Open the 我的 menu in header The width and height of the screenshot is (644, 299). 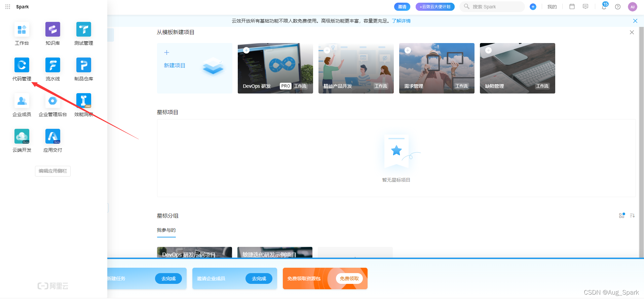552,7
